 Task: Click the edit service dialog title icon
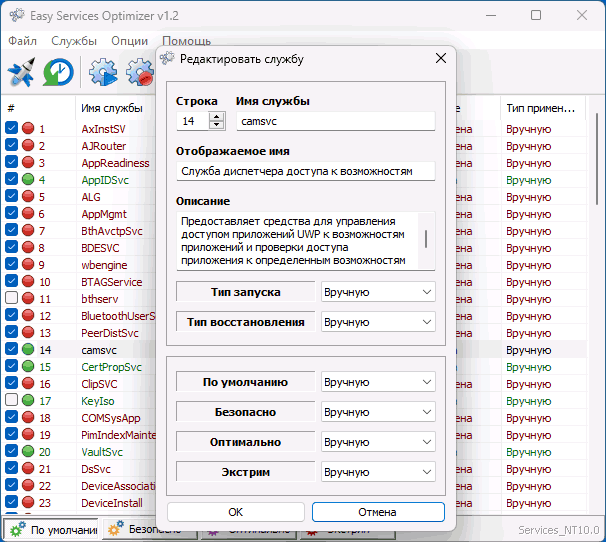click(x=167, y=58)
